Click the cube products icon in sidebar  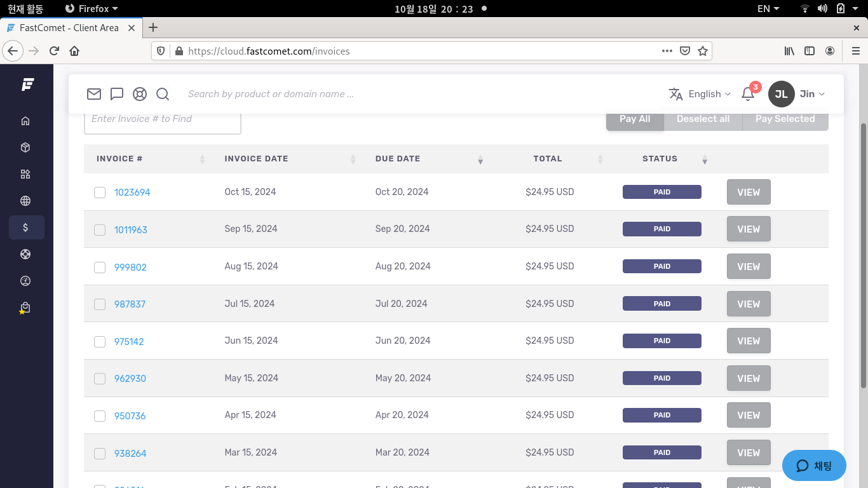[x=25, y=147]
